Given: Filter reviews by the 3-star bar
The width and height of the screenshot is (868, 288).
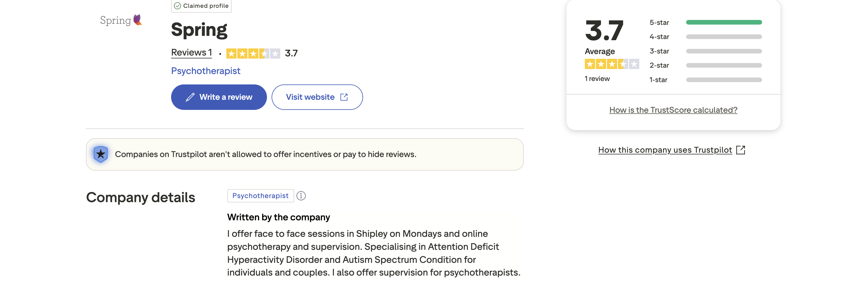Looking at the screenshot, I should (x=724, y=51).
